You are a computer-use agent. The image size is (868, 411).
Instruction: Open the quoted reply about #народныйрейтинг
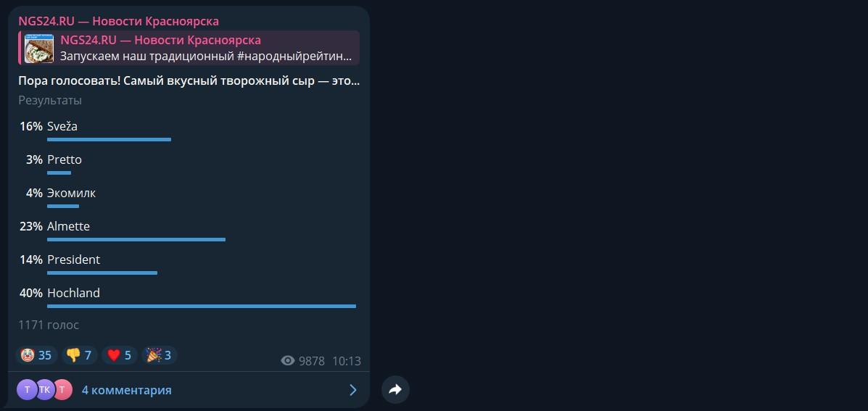[x=189, y=48]
